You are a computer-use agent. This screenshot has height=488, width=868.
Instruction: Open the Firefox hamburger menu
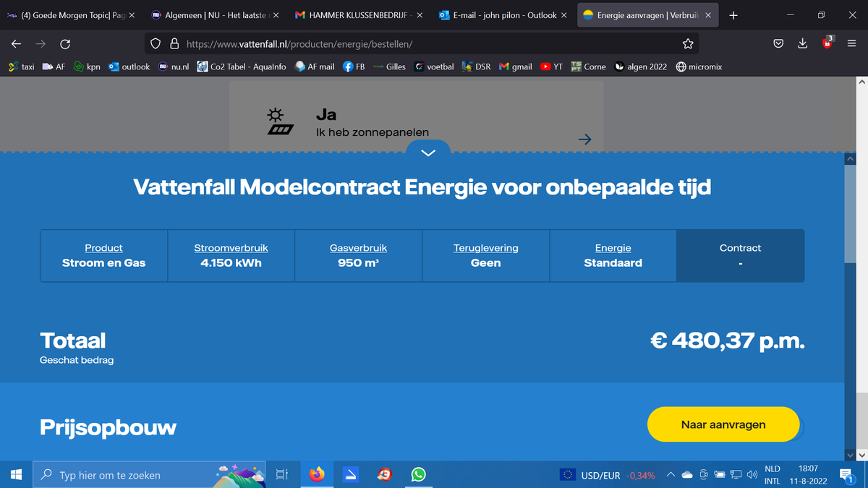coord(851,44)
